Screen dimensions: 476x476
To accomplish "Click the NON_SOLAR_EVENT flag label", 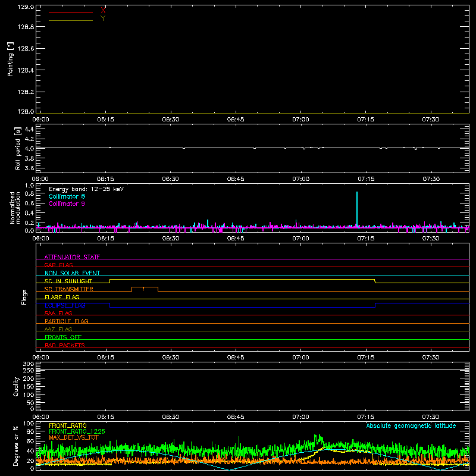I will point(72,273).
